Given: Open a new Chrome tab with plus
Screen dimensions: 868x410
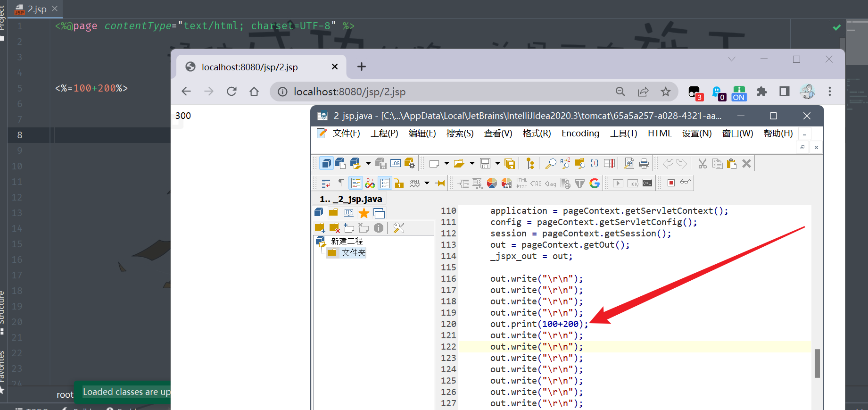Looking at the screenshot, I should (x=361, y=67).
